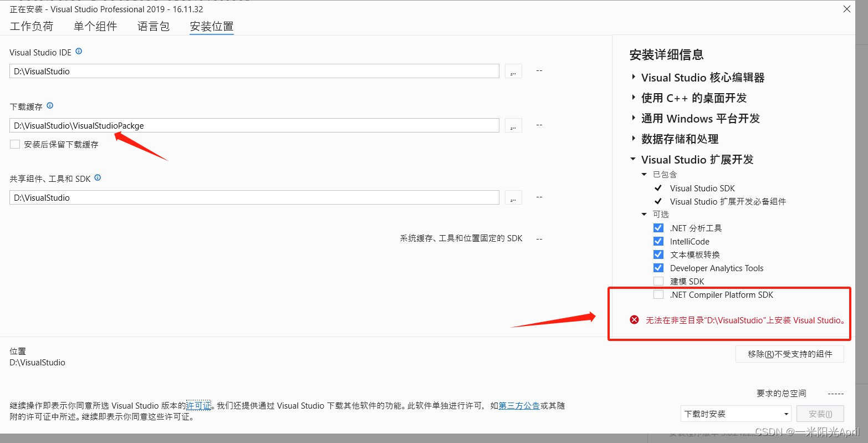
Task: Expand 数据存储和处理 node
Action: pyautogui.click(x=634, y=139)
